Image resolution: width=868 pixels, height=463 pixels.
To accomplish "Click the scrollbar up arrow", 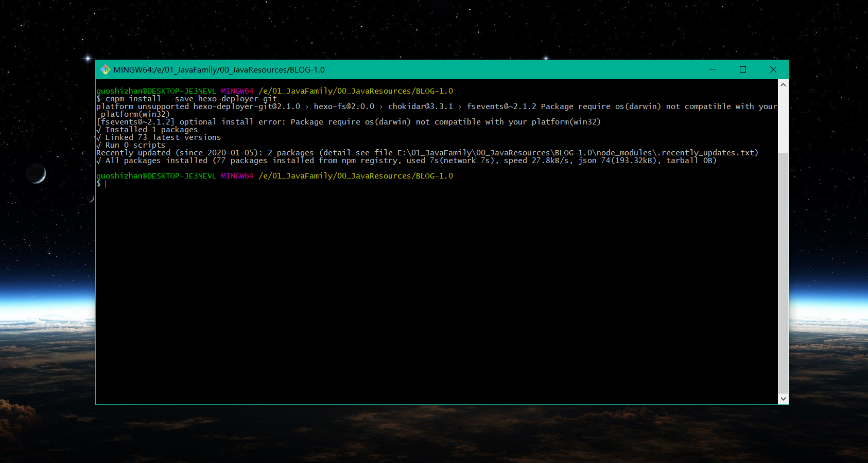I will [x=783, y=84].
